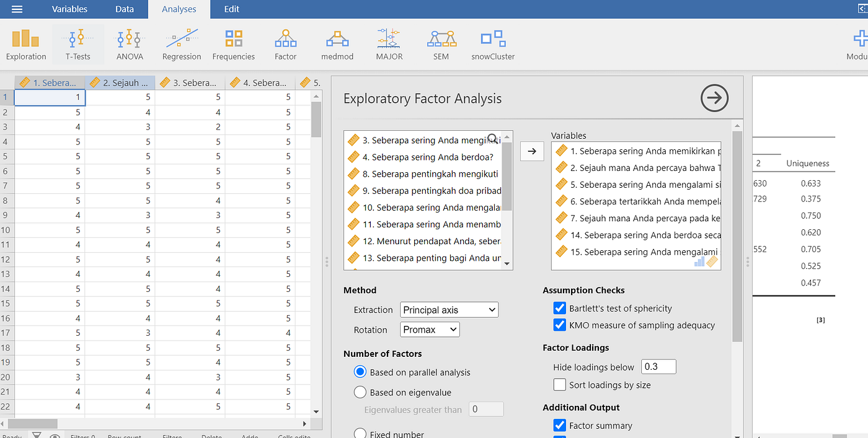Select variable '9. Seberapa pentingkah doa pribadi'

[x=423, y=190]
